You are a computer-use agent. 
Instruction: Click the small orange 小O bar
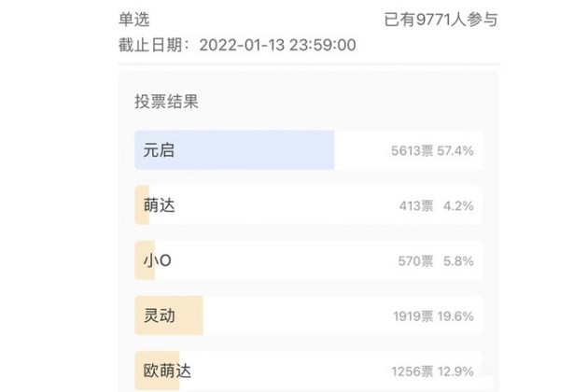pos(145,260)
